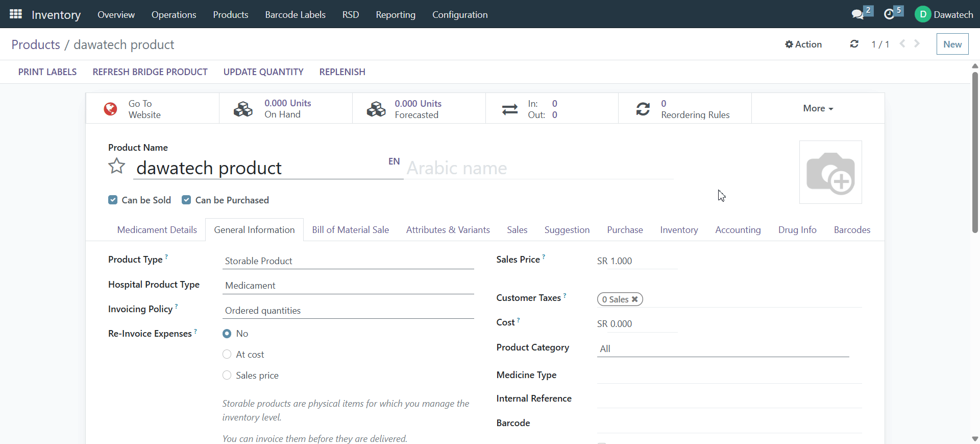The image size is (980, 444).
Task: Select No re-invoice expenses radio
Action: point(227,334)
